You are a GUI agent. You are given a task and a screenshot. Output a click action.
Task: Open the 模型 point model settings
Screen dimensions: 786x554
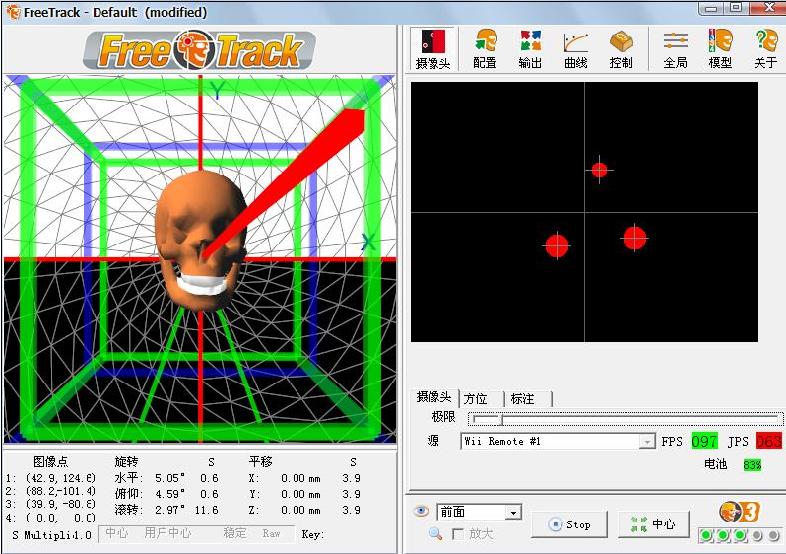pyautogui.click(x=720, y=49)
